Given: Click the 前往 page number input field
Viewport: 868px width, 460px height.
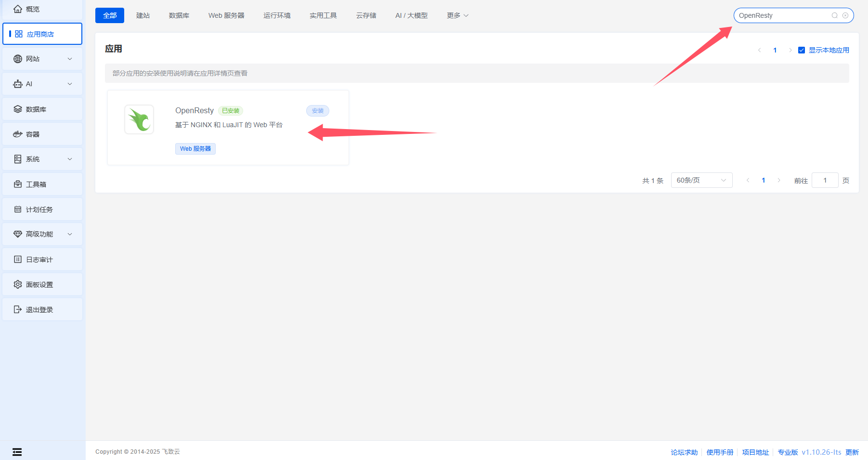Looking at the screenshot, I should (x=825, y=180).
